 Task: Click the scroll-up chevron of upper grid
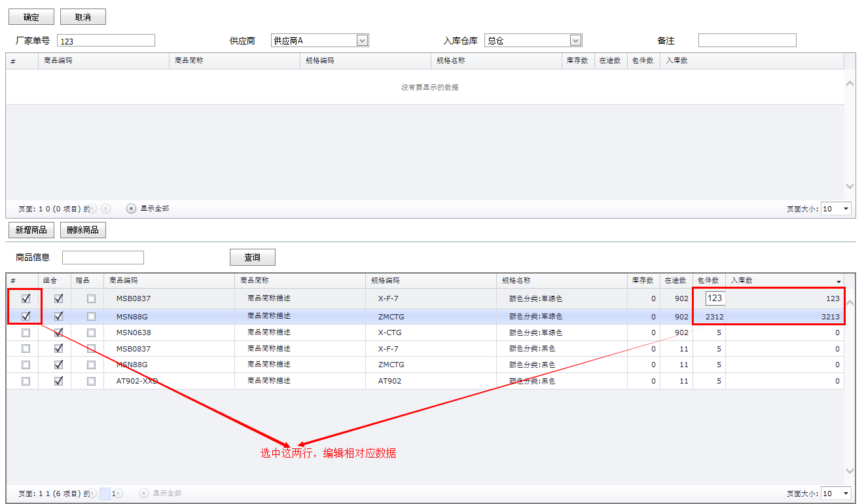[x=850, y=84]
